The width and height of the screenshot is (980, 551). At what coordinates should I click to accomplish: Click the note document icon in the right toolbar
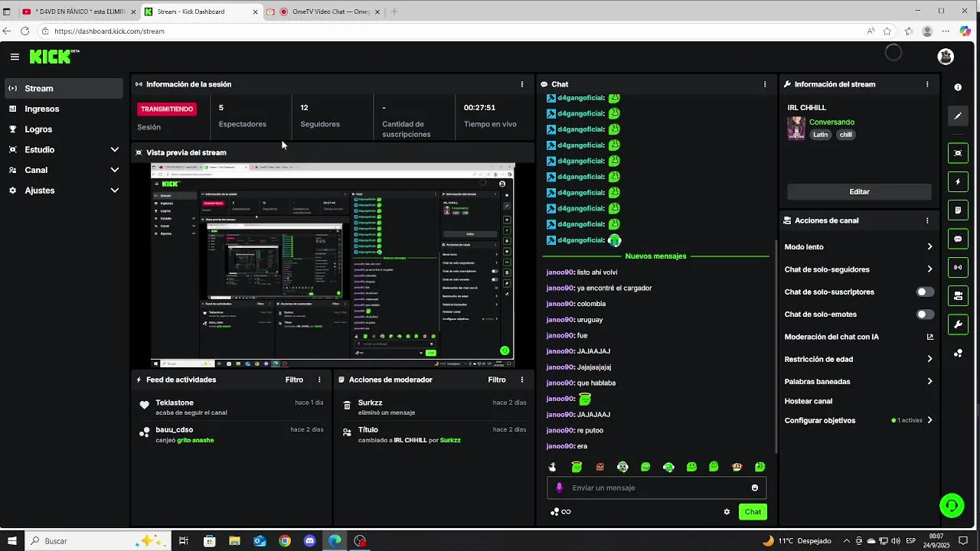(958, 210)
